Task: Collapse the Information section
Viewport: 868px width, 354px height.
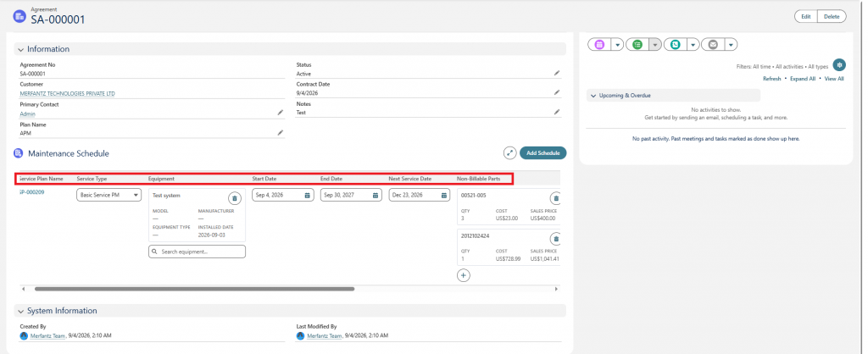Action: 20,49
